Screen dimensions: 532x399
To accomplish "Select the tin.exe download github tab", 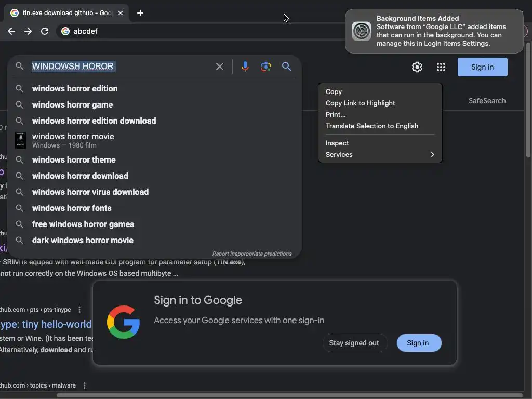I will tap(66, 13).
